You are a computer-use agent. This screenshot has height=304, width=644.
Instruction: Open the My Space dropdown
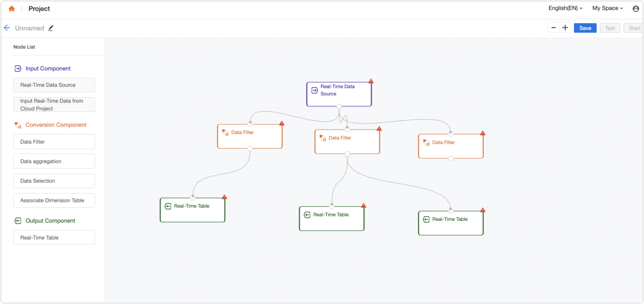[607, 8]
